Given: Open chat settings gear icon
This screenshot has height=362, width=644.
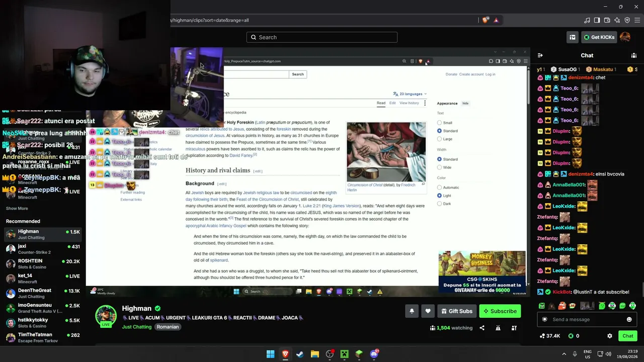Looking at the screenshot, I should pos(610,336).
